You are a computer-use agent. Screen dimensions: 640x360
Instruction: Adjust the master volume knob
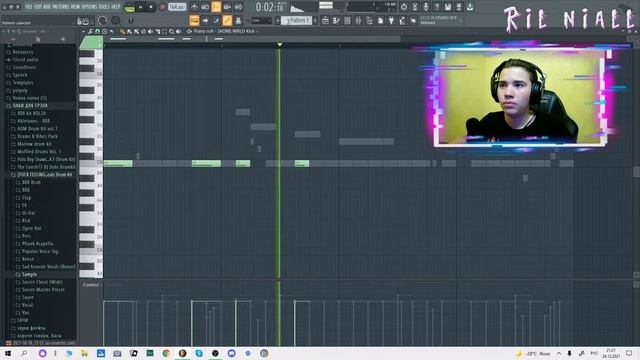(x=103, y=20)
